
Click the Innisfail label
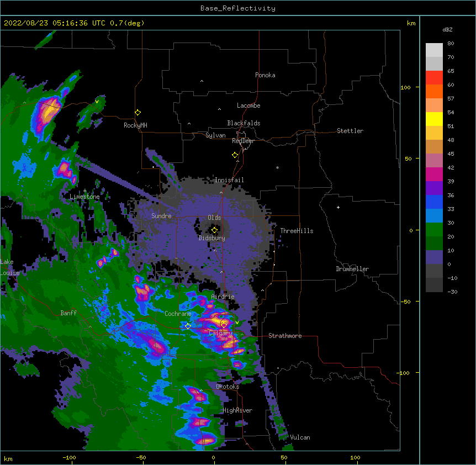(x=229, y=180)
